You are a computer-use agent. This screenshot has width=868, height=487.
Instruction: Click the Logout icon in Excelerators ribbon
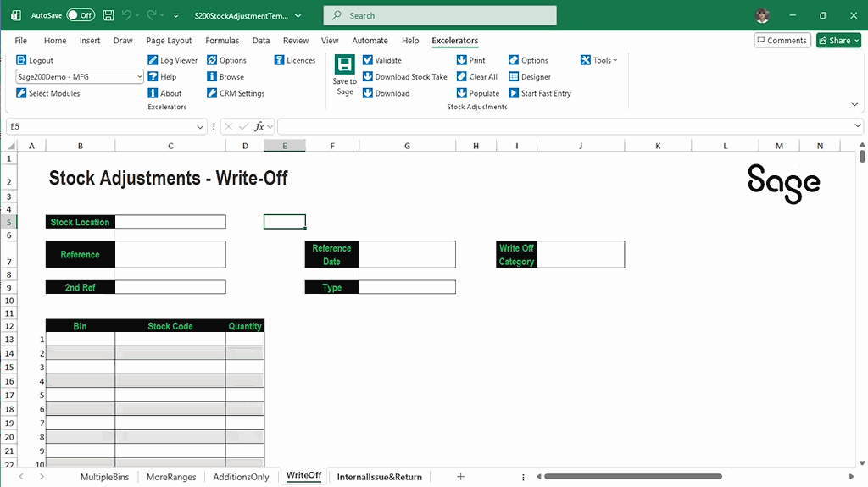click(x=21, y=60)
